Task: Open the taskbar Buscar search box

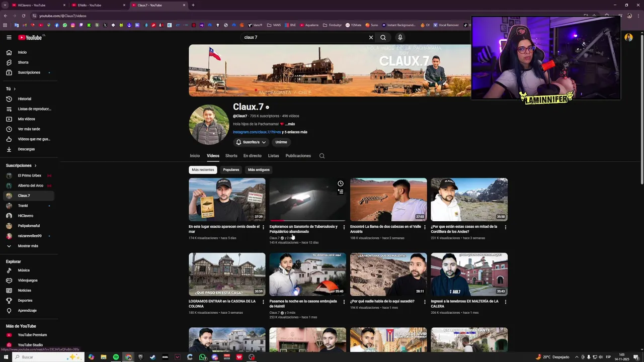Action: point(48,357)
